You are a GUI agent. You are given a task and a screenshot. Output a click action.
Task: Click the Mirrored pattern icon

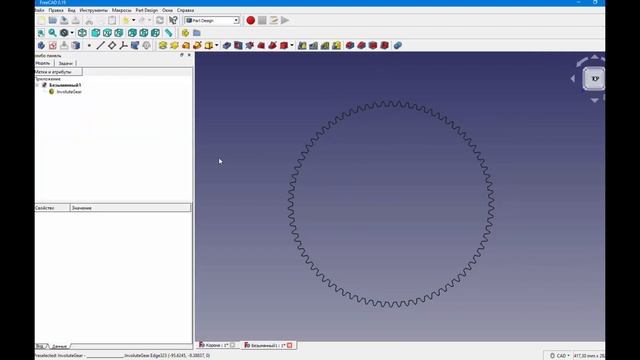[x=302, y=45]
